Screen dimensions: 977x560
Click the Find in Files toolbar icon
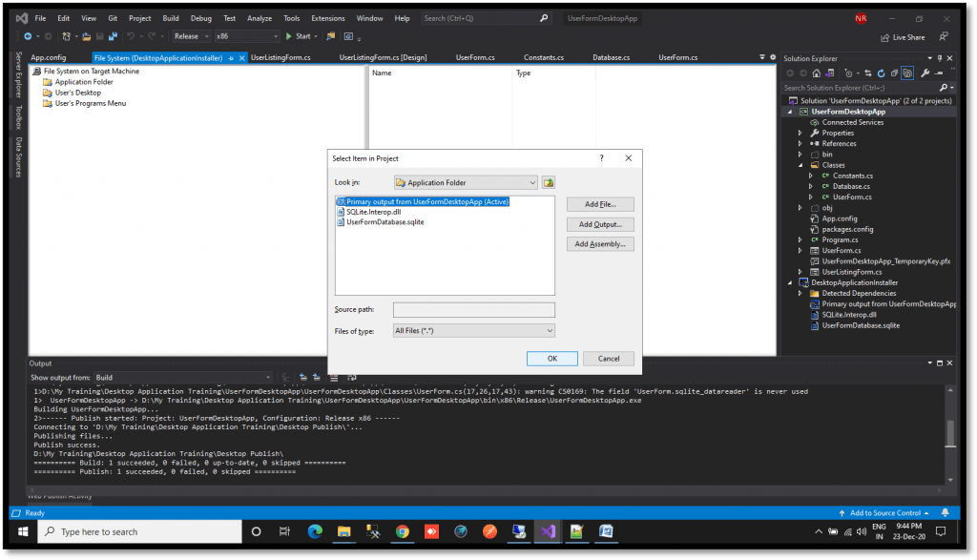(331, 37)
